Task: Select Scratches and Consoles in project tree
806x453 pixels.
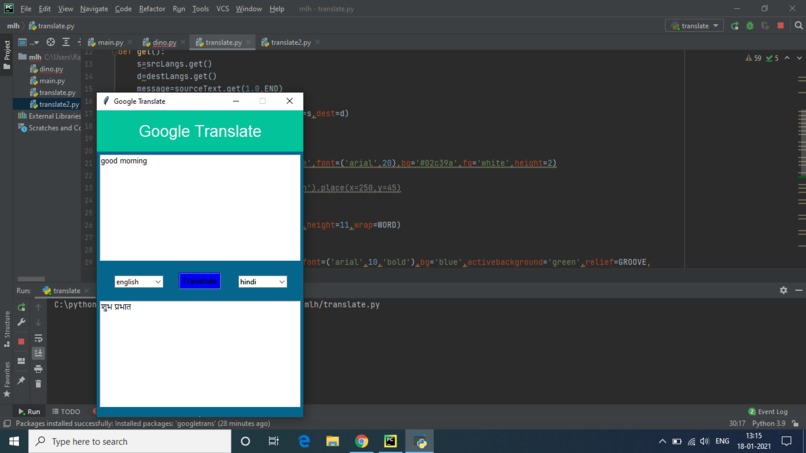Action: pos(49,128)
